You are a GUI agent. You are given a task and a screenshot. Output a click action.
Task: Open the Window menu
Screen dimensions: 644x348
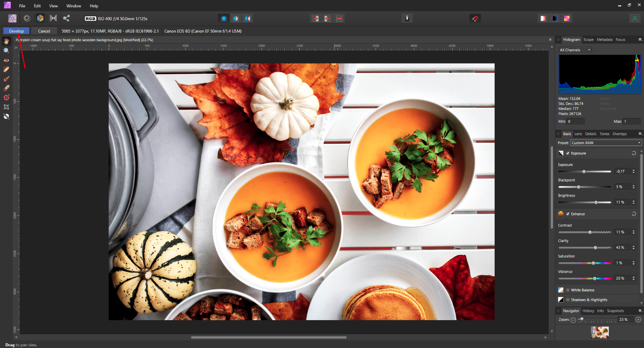(x=74, y=6)
